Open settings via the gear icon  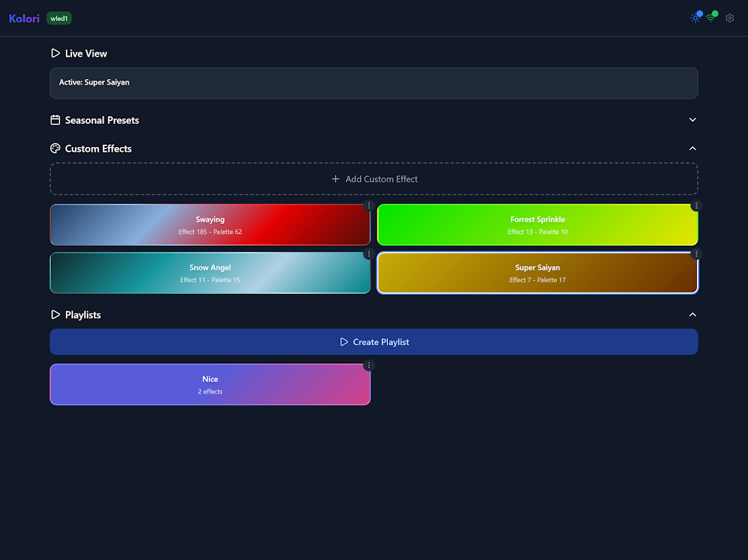click(730, 18)
